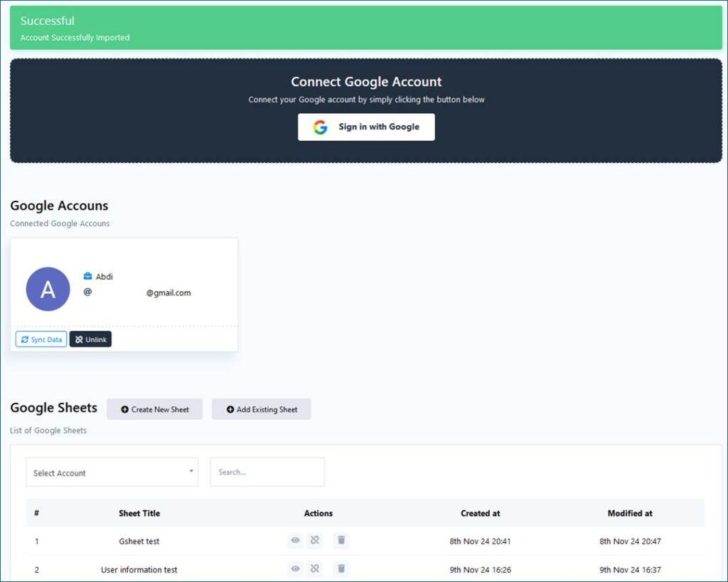Click the purple avatar with letter A

click(x=48, y=289)
